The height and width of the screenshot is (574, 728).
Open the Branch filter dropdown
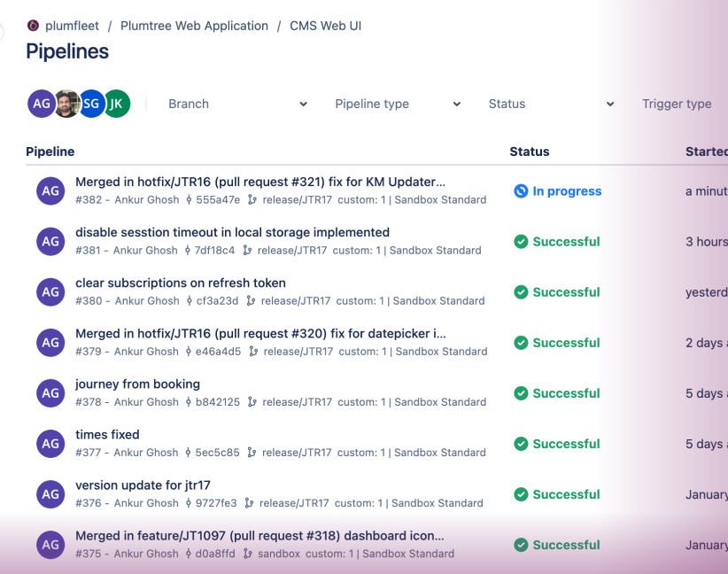237,104
